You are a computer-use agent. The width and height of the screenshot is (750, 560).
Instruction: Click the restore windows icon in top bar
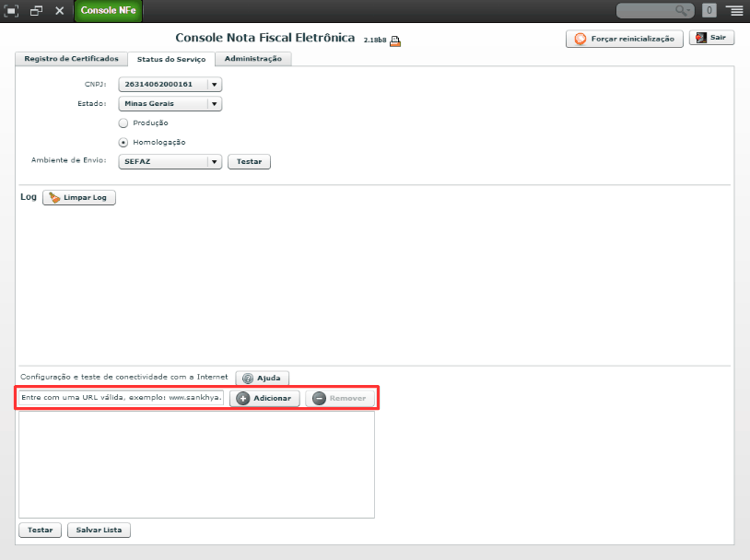[36, 10]
